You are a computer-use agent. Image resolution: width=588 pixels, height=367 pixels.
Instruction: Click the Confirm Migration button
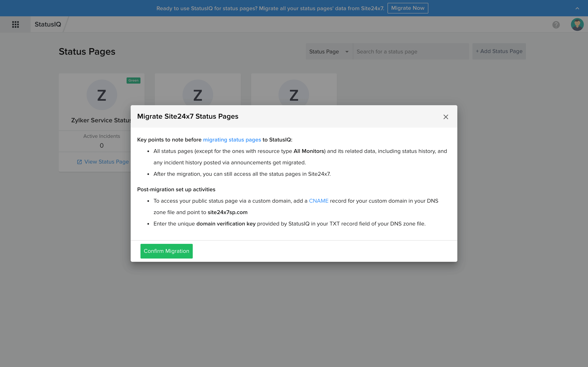coord(166,251)
